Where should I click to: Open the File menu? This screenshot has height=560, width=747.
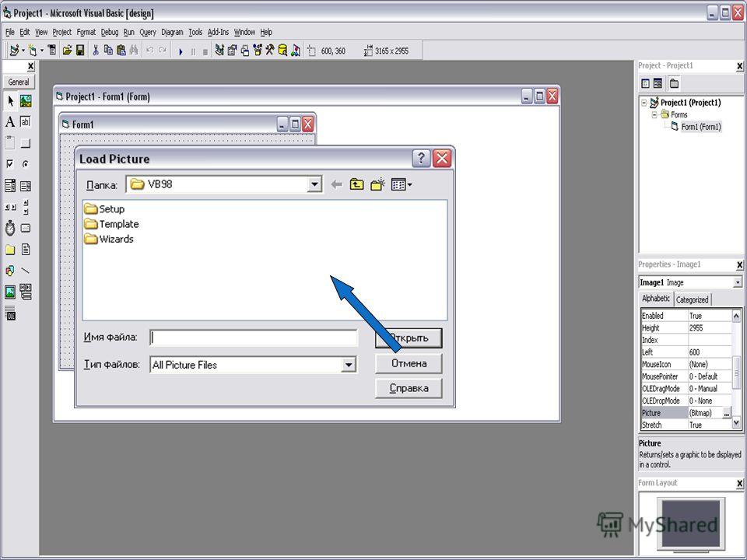click(x=10, y=32)
